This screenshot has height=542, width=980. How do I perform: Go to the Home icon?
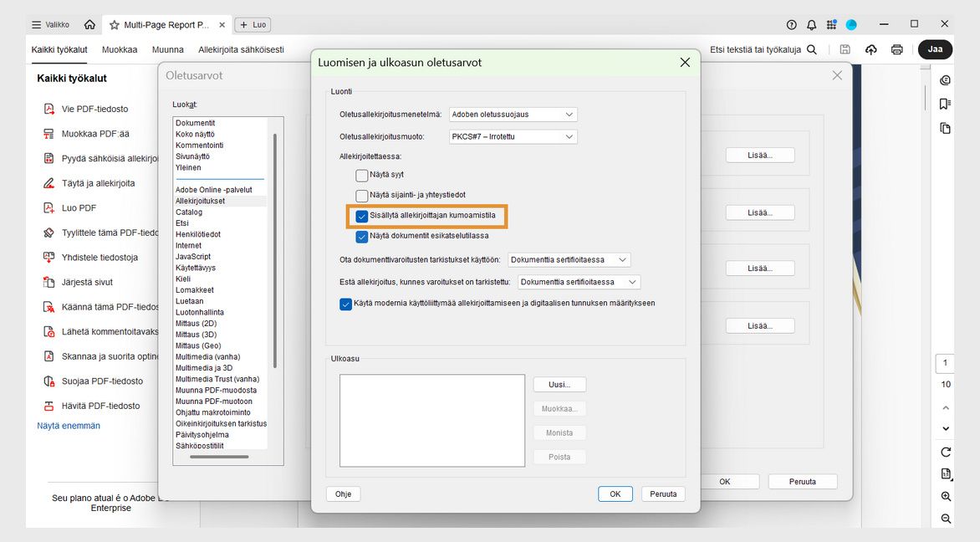[90, 25]
